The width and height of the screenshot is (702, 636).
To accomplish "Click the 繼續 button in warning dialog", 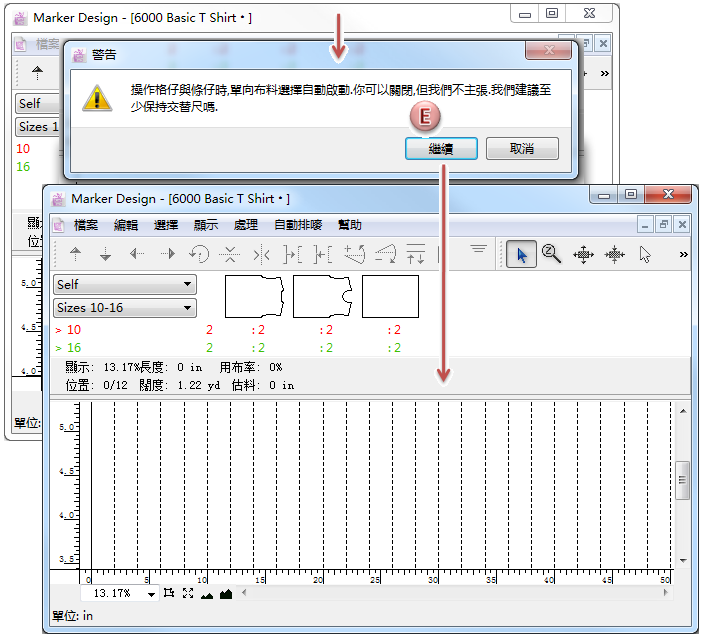I will [441, 148].
